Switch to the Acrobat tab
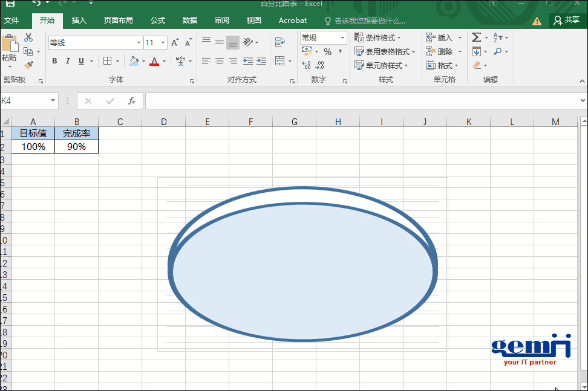 pos(293,21)
